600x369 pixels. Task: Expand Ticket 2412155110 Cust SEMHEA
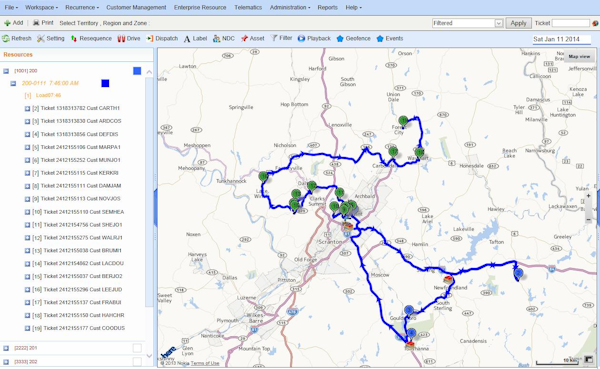pyautogui.click(x=27, y=212)
